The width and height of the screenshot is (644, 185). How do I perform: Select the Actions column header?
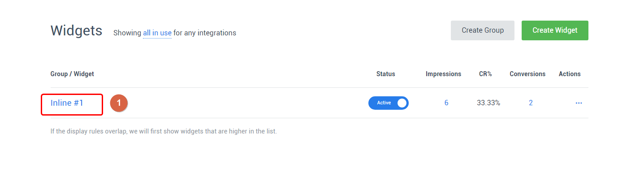pos(570,74)
